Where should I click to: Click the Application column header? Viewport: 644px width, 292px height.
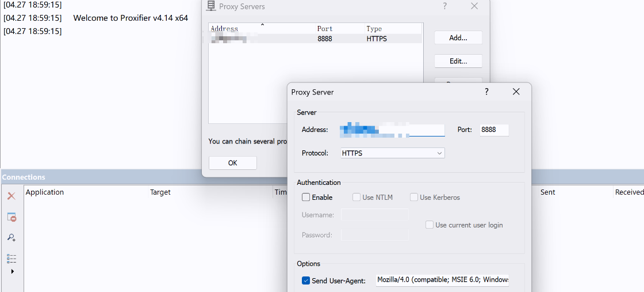(x=45, y=192)
